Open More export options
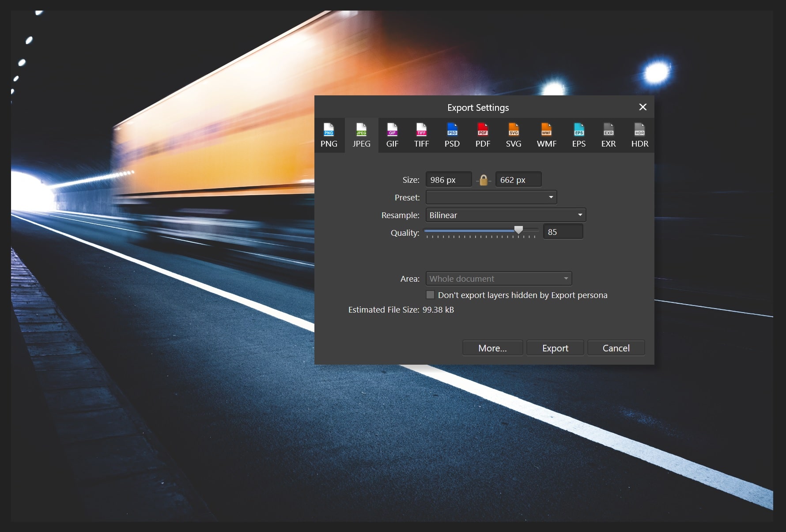The image size is (786, 532). 492,348
